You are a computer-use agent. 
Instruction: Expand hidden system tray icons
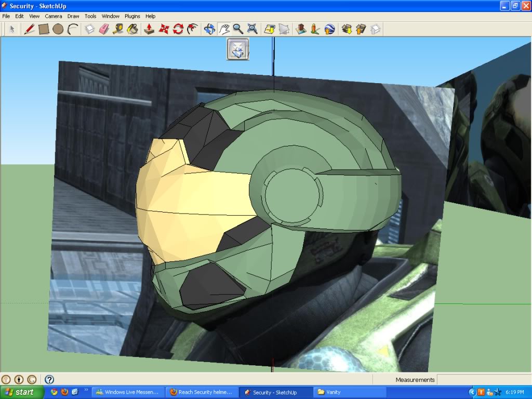pos(472,392)
